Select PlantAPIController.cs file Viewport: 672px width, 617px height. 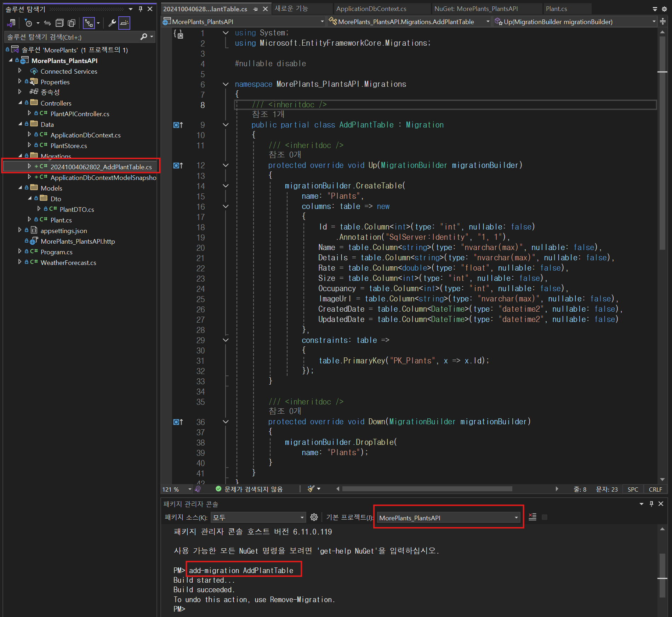80,114
